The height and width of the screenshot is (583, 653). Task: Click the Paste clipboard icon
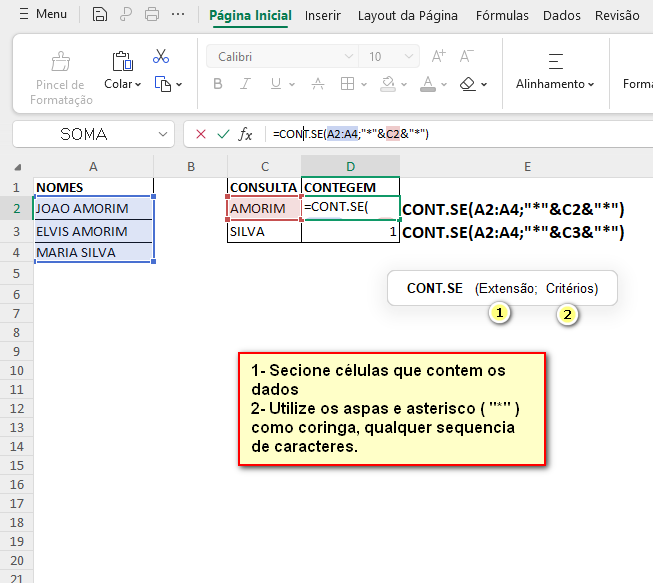pyautogui.click(x=122, y=60)
